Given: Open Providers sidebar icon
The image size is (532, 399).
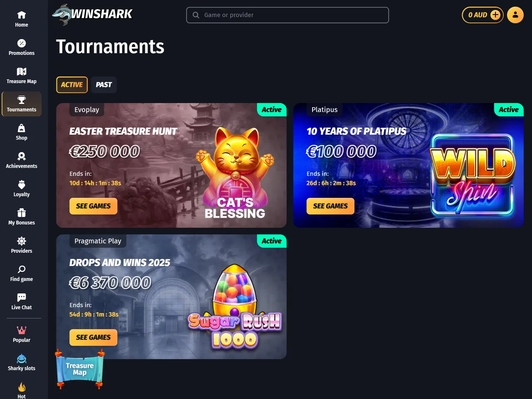Looking at the screenshot, I should point(22,241).
